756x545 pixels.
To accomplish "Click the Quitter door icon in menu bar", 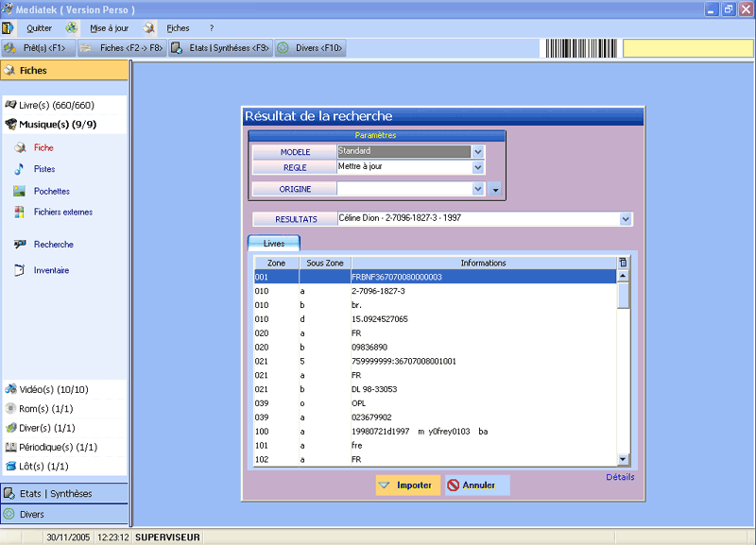I will tap(8, 28).
